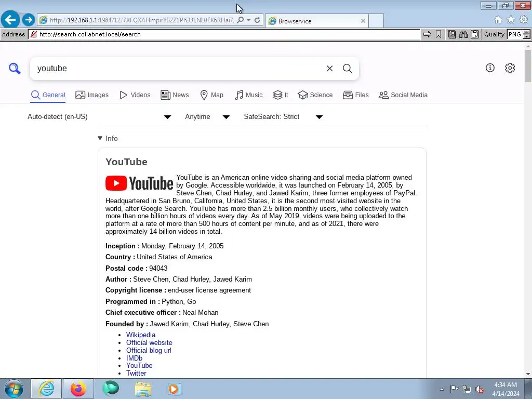Open the IE home page icon
The height and width of the screenshot is (399, 532).
point(498,20)
